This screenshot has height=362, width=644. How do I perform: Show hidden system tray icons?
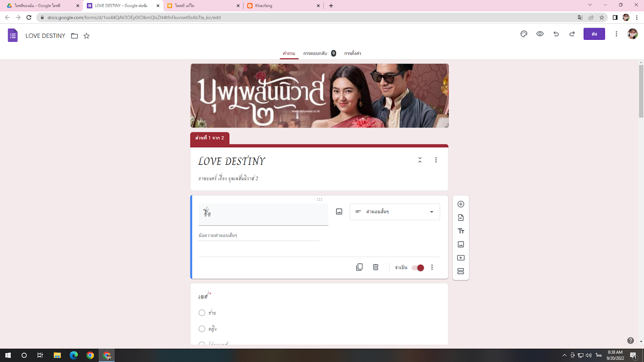point(564,355)
